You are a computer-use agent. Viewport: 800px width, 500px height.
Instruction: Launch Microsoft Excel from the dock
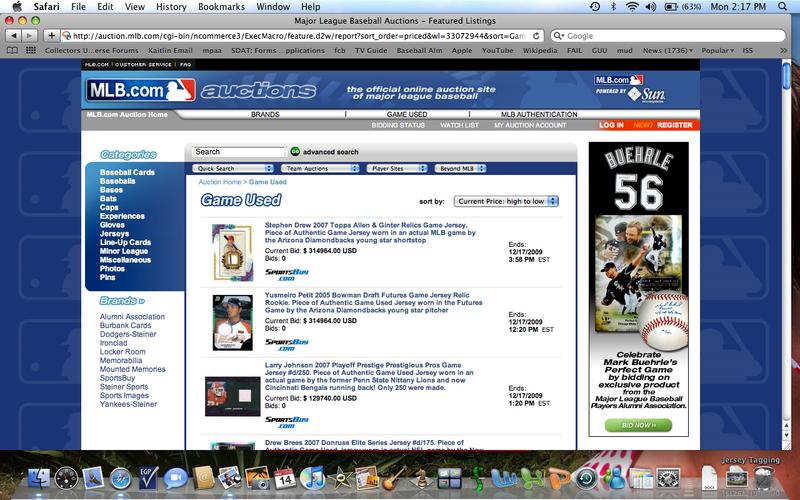tap(531, 479)
